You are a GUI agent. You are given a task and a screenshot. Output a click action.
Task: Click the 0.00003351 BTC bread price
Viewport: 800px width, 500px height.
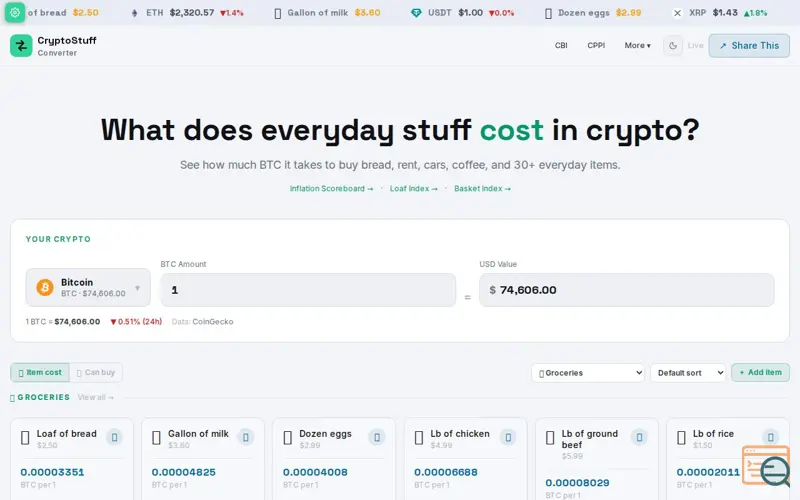point(52,472)
